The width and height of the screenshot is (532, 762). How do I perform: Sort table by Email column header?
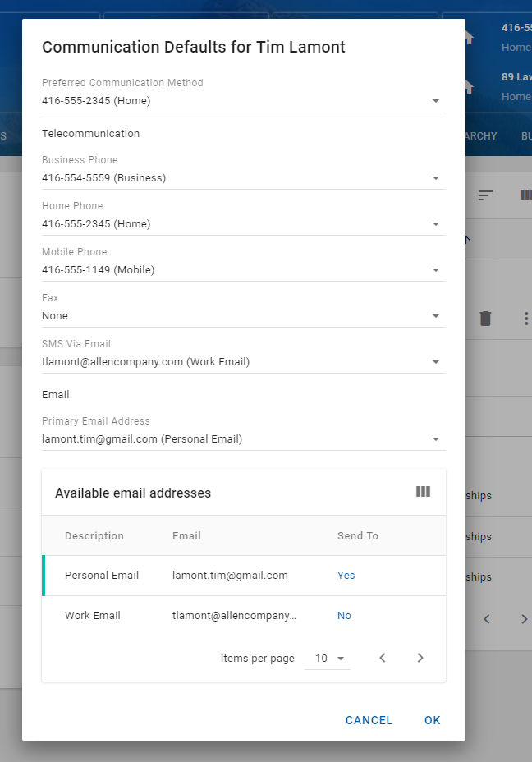(x=186, y=536)
